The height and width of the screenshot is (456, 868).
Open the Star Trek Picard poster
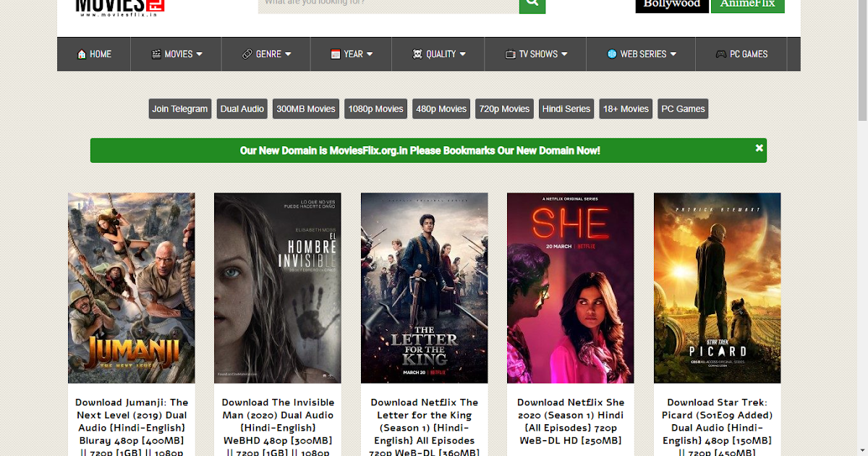click(x=718, y=288)
